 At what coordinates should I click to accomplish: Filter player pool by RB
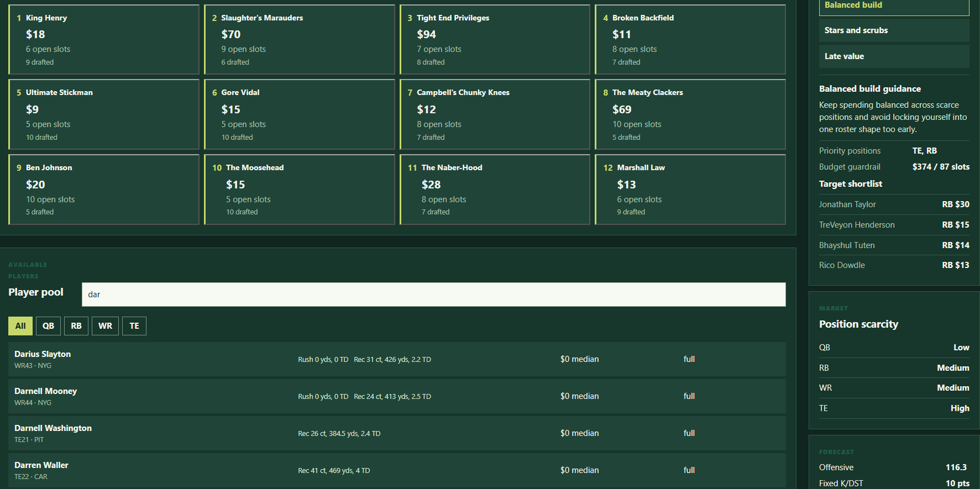click(x=76, y=326)
